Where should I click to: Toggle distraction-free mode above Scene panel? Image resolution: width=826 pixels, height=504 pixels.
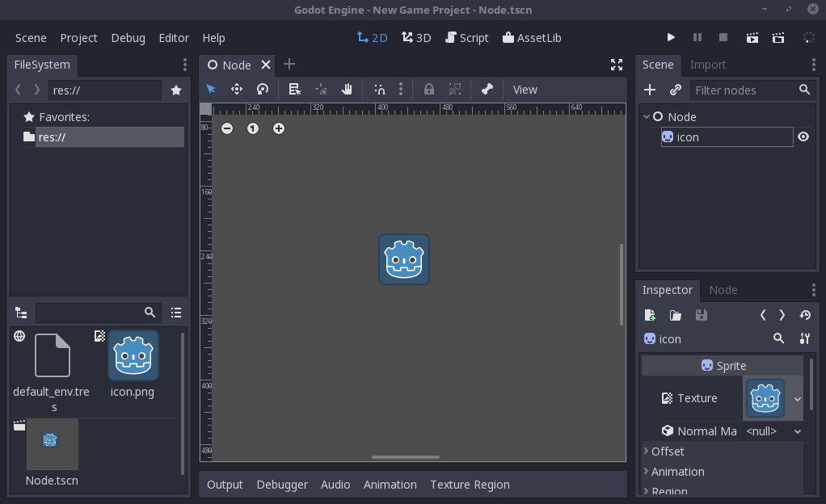[x=617, y=64]
